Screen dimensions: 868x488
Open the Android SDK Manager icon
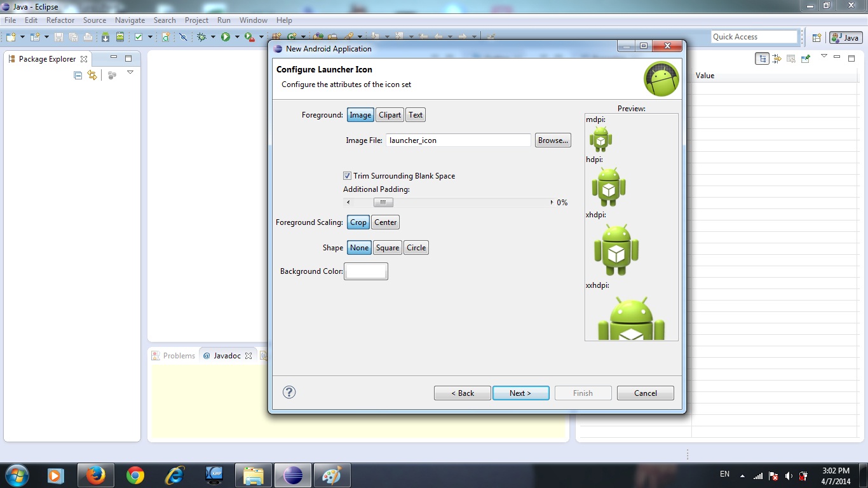click(x=105, y=37)
